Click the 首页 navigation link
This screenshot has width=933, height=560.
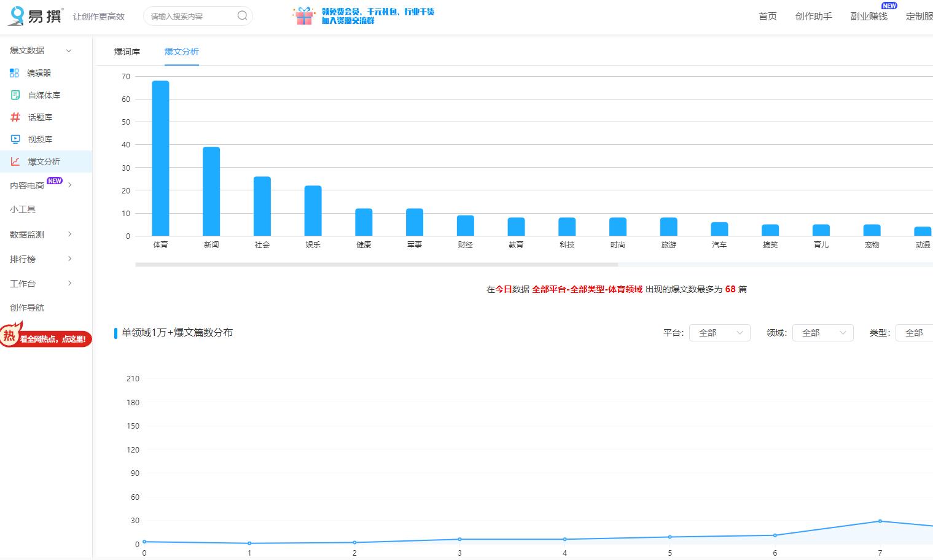(767, 17)
